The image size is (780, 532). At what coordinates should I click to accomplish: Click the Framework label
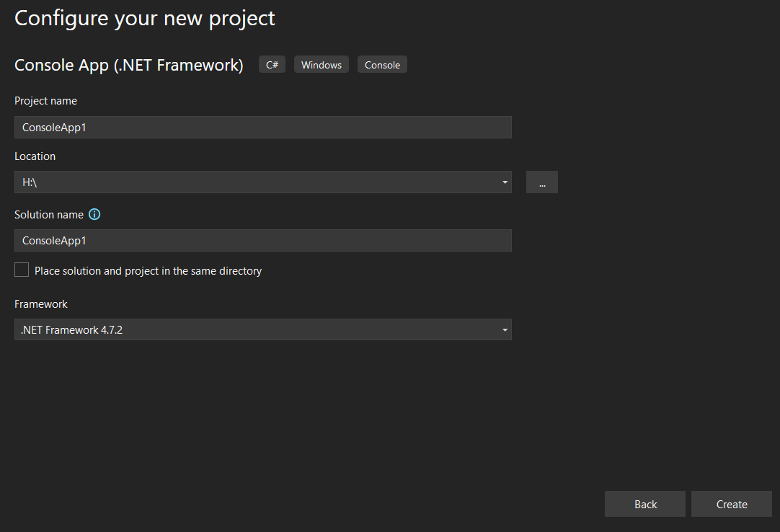coord(41,304)
